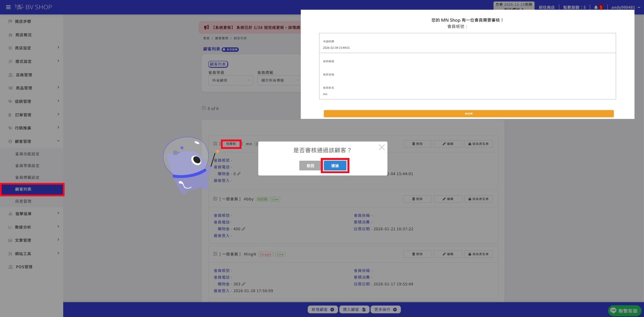The image size is (644, 317).
Task: Check the MingN customer row checkbox
Action: (x=215, y=254)
